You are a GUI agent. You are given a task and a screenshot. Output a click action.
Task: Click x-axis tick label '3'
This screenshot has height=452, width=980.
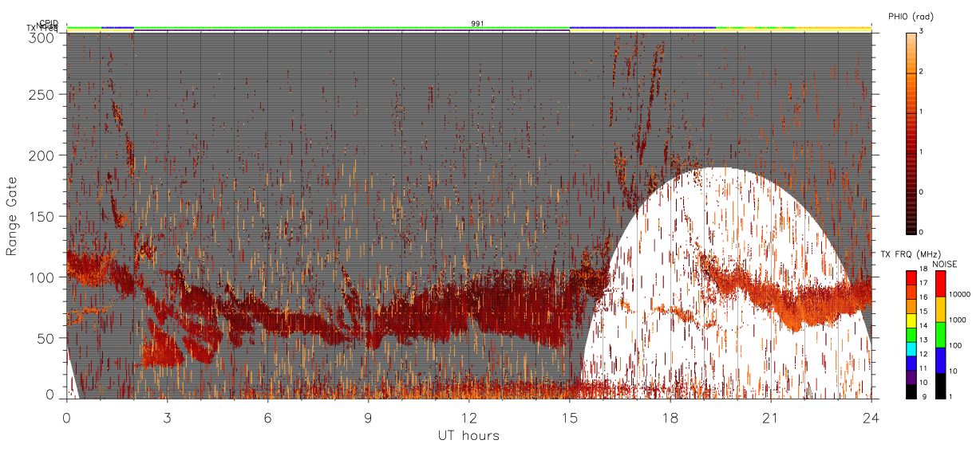(167, 417)
